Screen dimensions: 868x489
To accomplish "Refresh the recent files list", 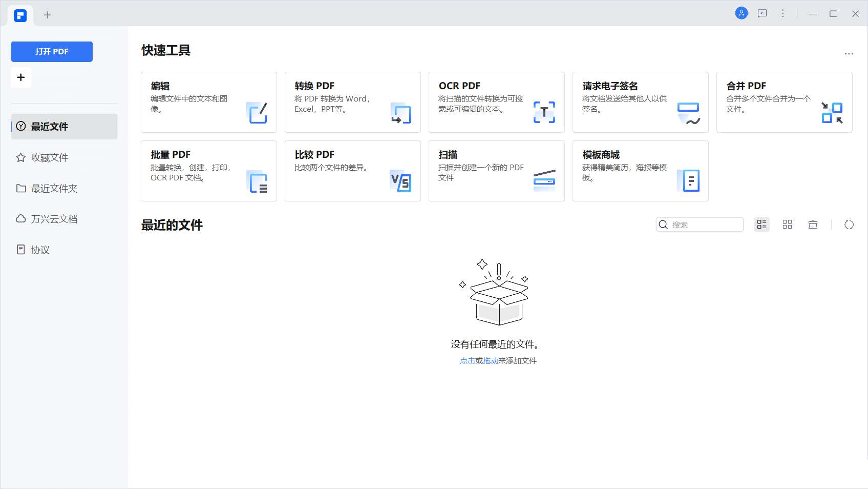I will click(x=849, y=225).
